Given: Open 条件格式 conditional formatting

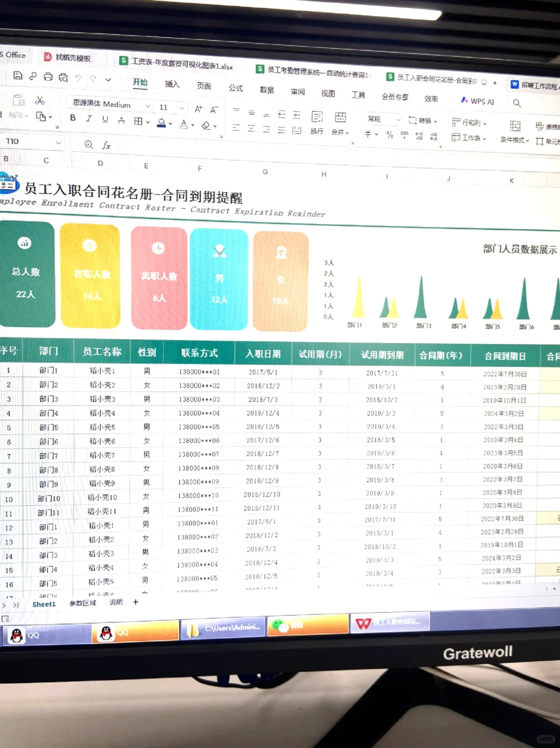Looking at the screenshot, I should tap(513, 139).
